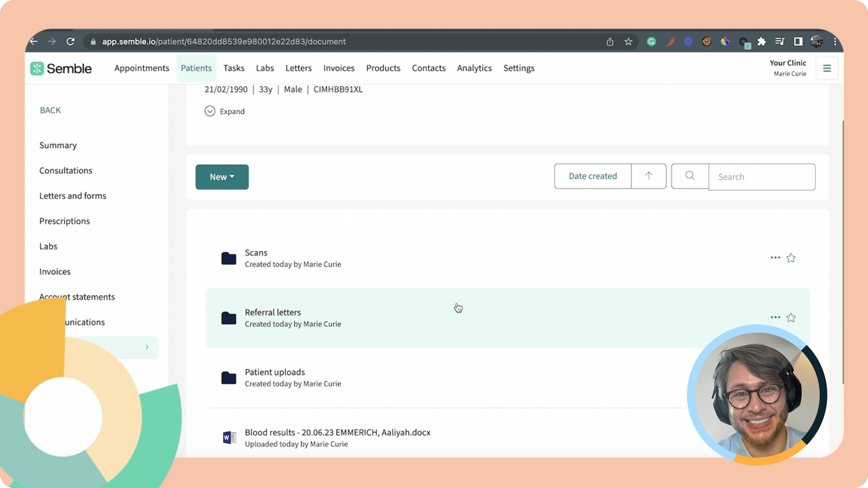Click the magnifier search icon

coord(690,176)
